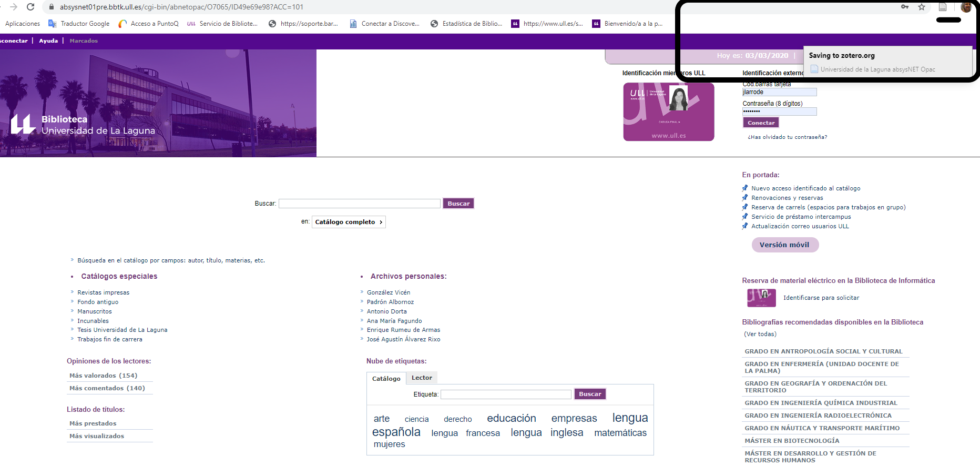Screen dimensions: 980x466
Task: Click the Buscar button beside main search
Action: (x=458, y=204)
